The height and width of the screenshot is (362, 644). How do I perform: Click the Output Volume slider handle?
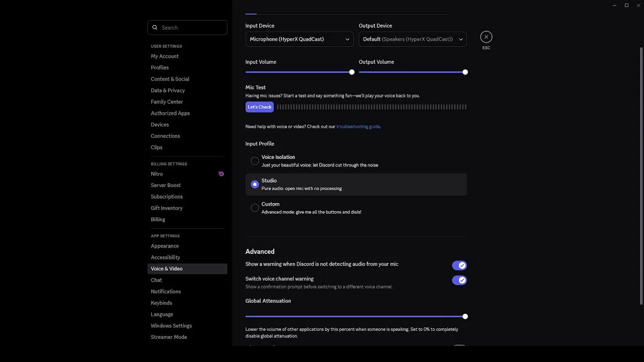(x=465, y=72)
